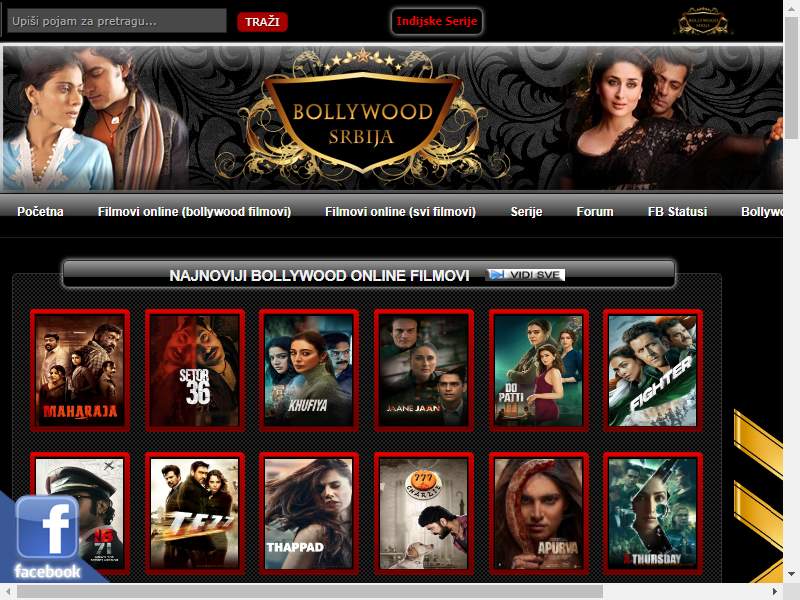Open Filmovi online (svi filmovi) menu

[x=401, y=212]
